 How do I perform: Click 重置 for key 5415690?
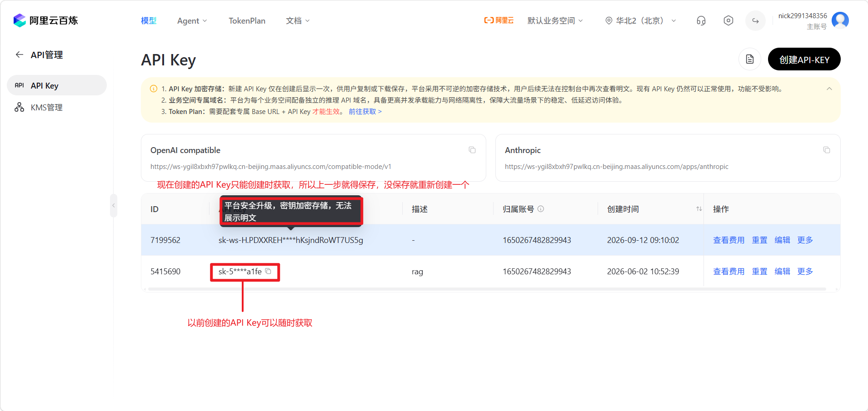(759, 271)
